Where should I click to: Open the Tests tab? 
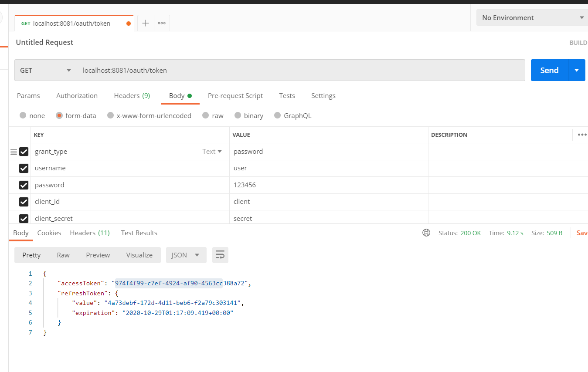click(x=287, y=95)
